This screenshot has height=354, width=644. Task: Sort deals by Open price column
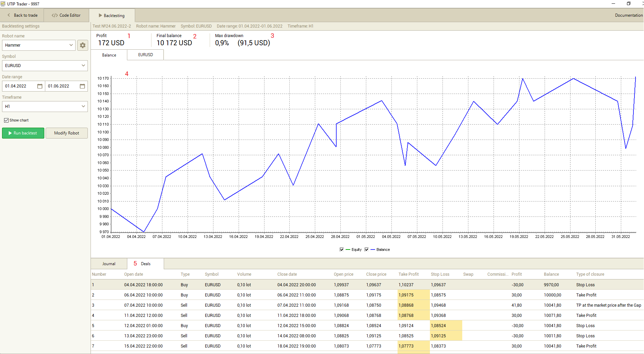click(343, 274)
